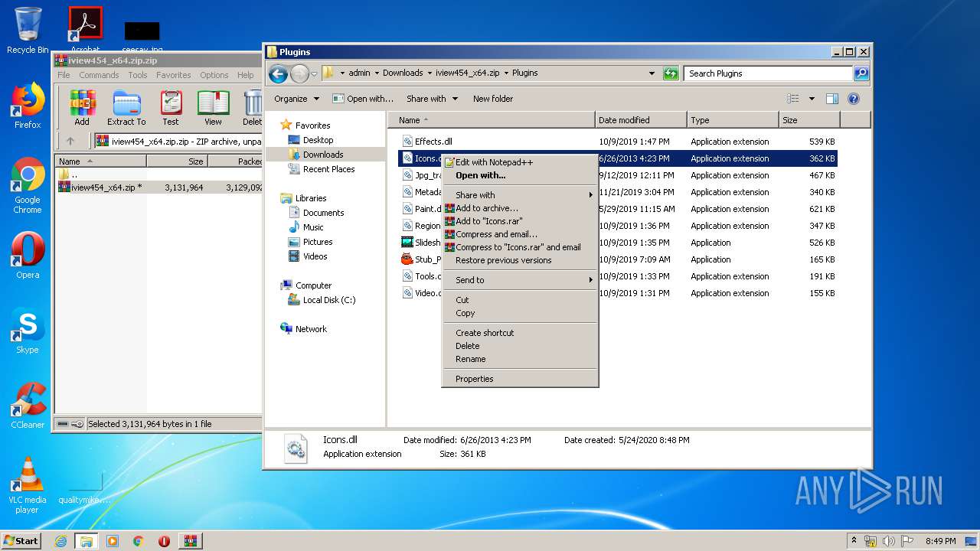Select Firefox desktop shortcut
The image size is (980, 551).
[28, 106]
